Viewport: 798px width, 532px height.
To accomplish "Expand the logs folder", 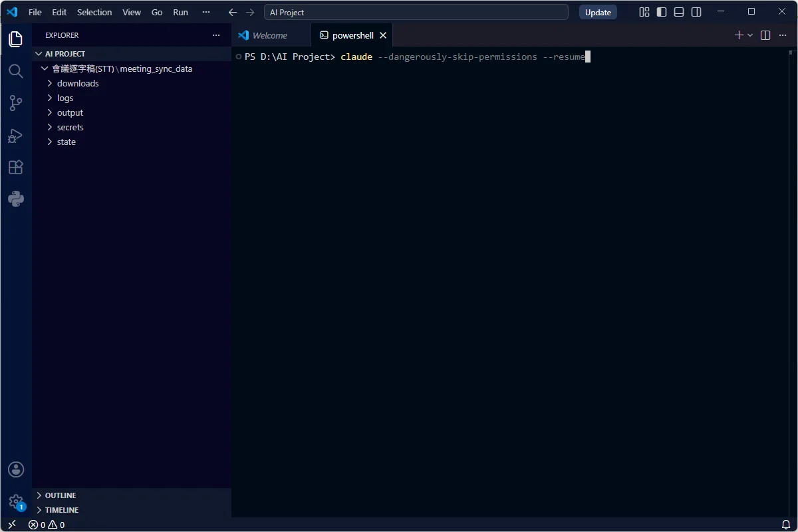I will point(132,98).
